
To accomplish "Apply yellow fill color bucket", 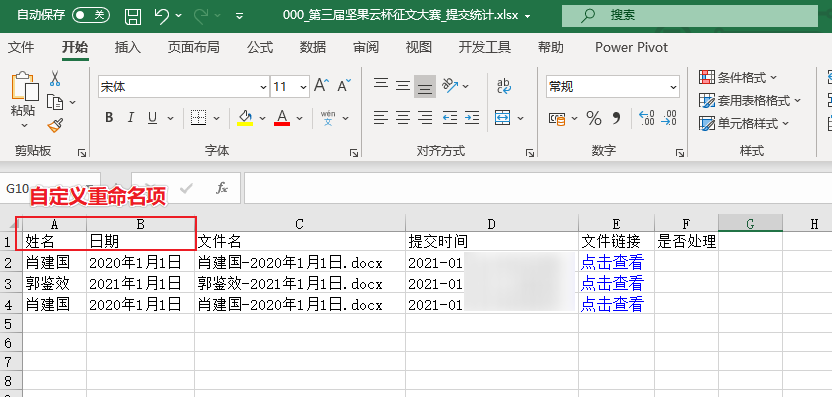I will point(245,118).
